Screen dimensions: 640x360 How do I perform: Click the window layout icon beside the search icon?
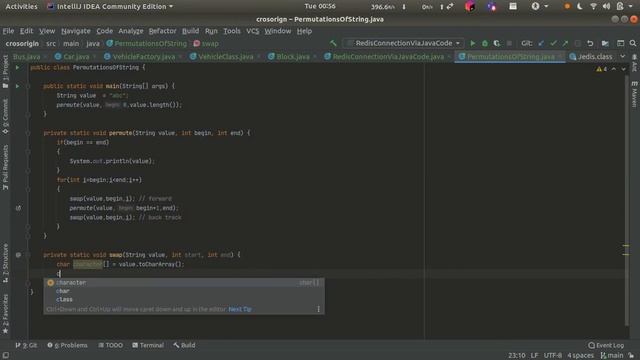620,43
